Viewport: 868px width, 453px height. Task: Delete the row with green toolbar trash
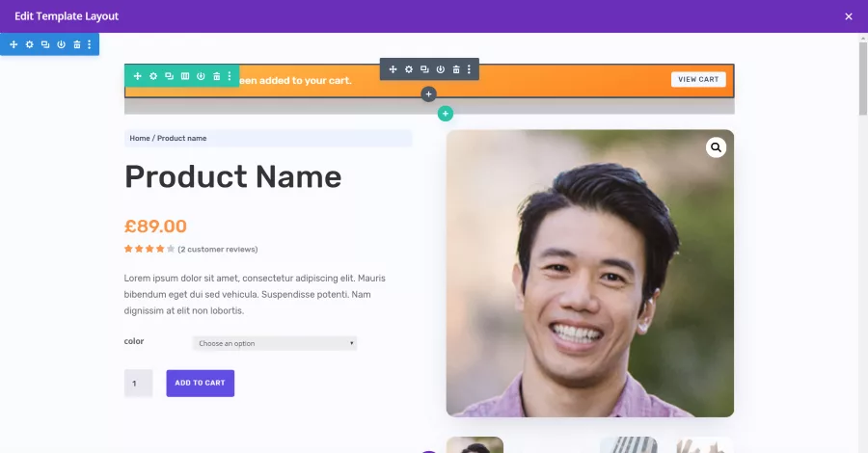pos(216,76)
